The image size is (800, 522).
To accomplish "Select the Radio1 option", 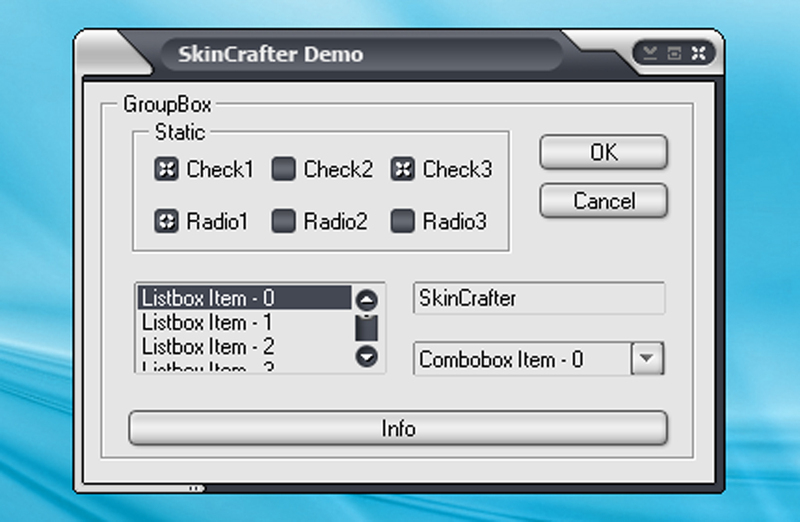I will point(166,221).
